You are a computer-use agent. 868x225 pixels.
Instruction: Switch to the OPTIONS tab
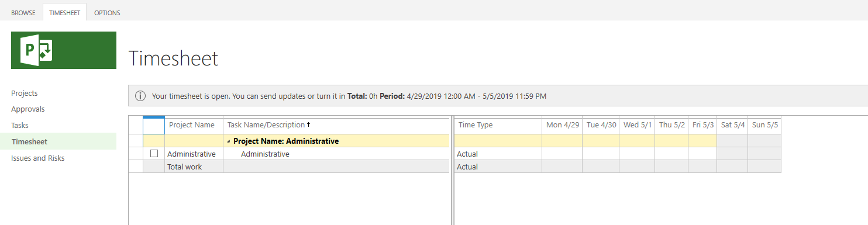(107, 12)
